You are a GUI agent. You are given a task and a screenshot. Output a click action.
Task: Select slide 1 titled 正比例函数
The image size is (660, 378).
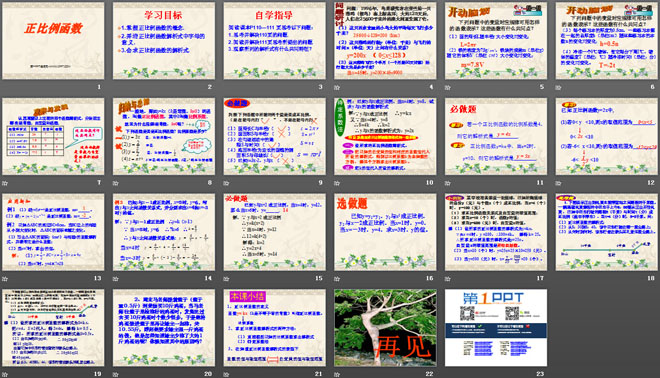pyautogui.click(x=53, y=41)
